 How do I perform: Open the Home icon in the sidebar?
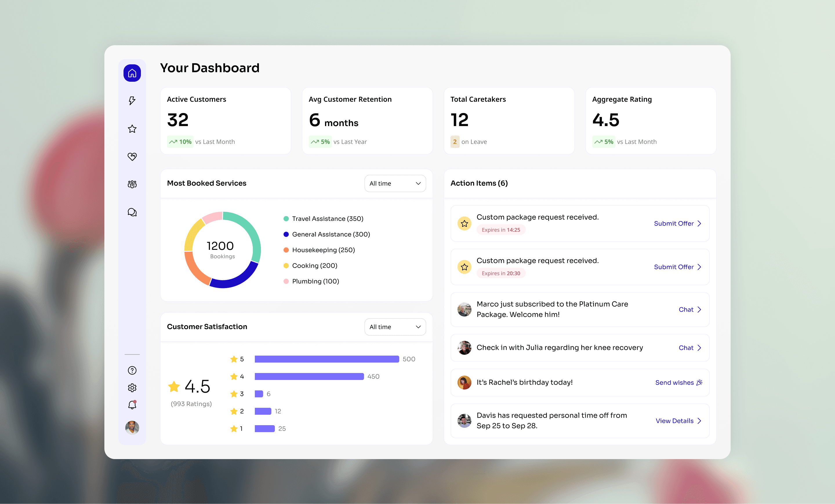click(132, 73)
